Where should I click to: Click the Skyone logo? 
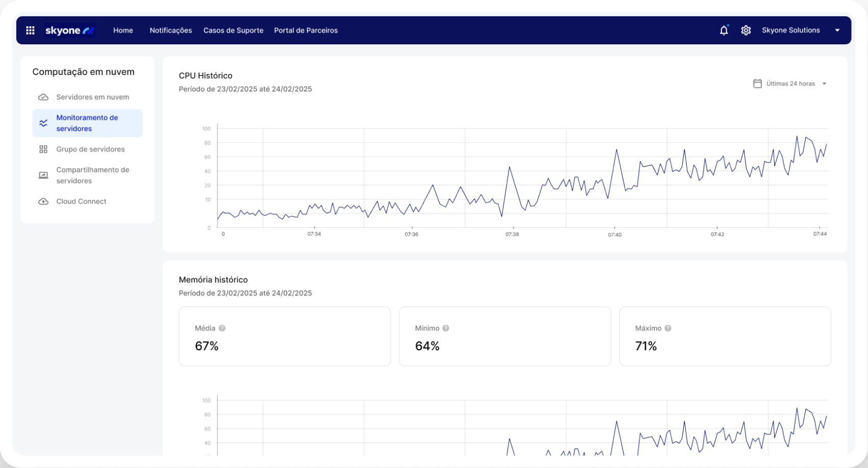[69, 31]
